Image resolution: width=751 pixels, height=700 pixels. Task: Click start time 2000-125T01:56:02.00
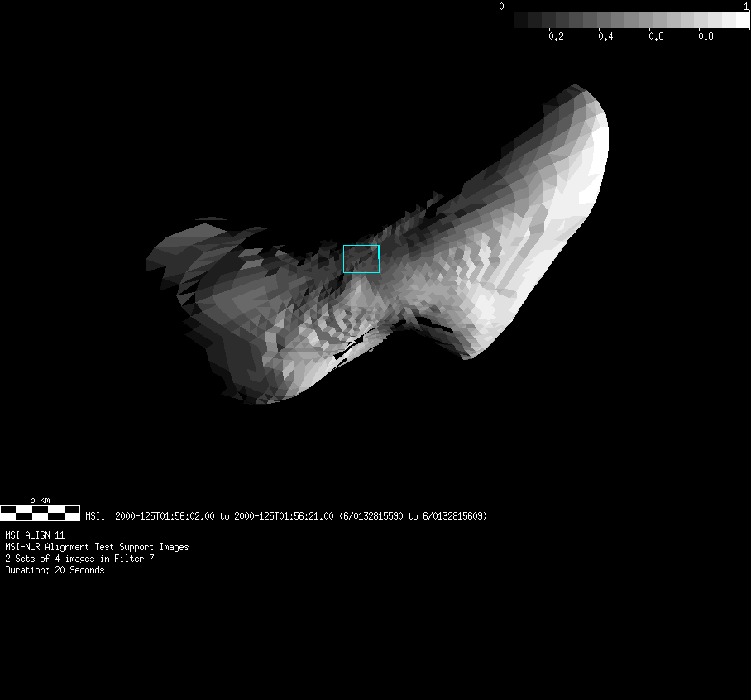click(165, 516)
